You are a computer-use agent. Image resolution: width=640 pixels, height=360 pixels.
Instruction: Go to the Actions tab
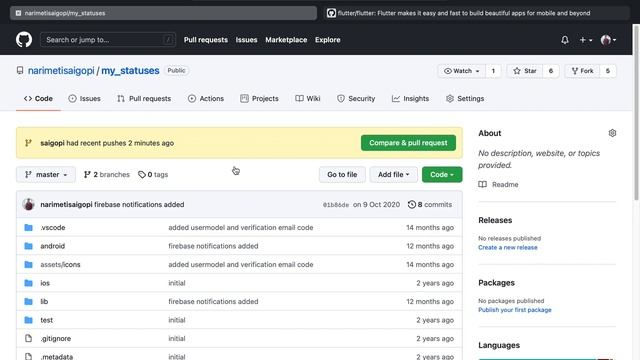tap(206, 99)
